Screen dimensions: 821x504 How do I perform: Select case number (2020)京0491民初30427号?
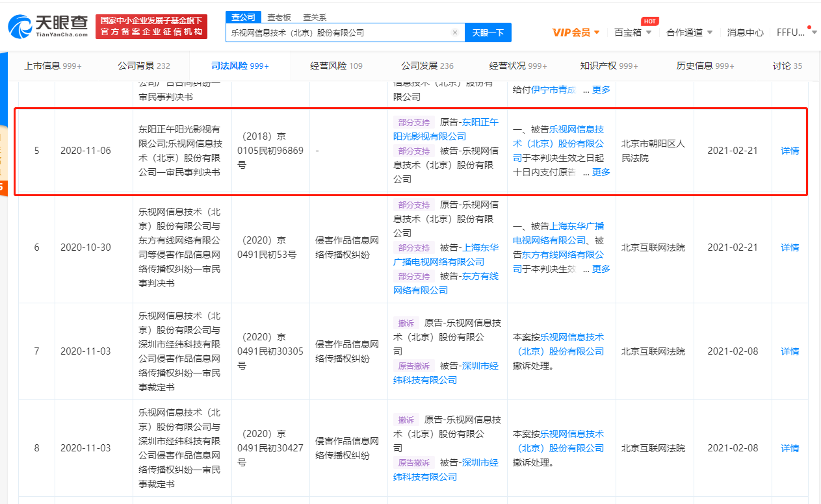pos(270,448)
